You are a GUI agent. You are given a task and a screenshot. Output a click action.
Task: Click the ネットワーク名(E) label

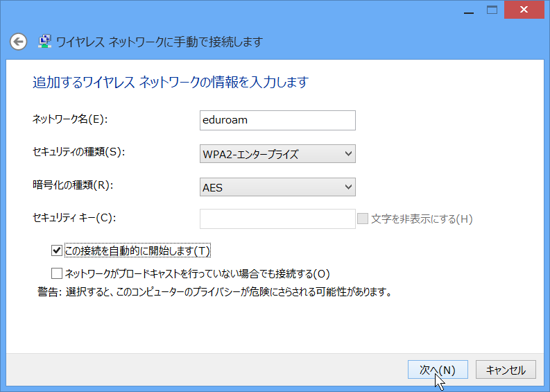click(70, 119)
